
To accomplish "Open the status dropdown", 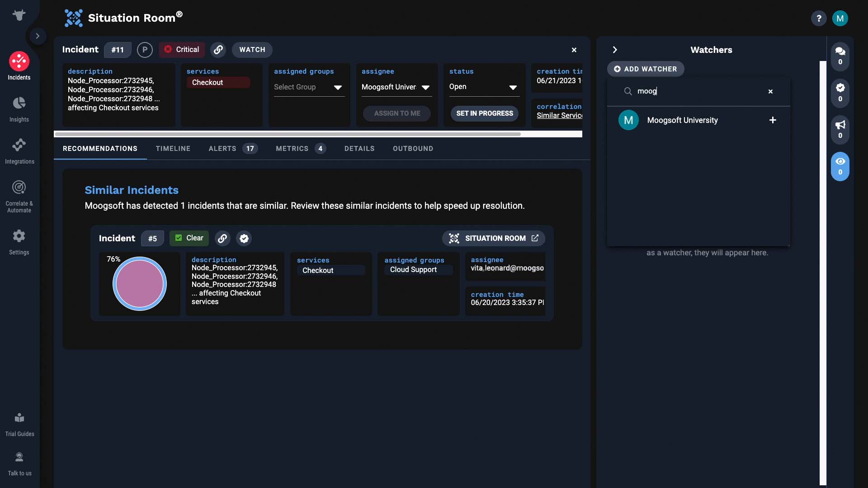I will tap(484, 87).
